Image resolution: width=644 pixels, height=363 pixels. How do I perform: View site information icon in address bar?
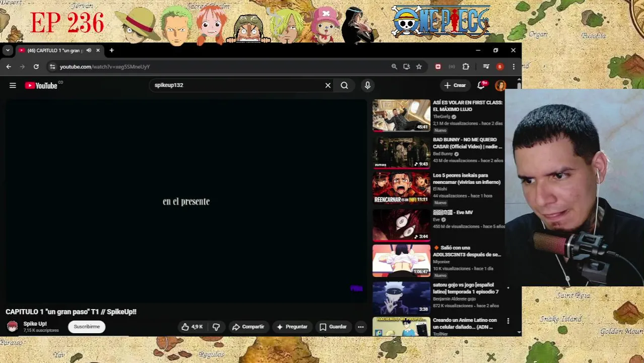[x=52, y=67]
